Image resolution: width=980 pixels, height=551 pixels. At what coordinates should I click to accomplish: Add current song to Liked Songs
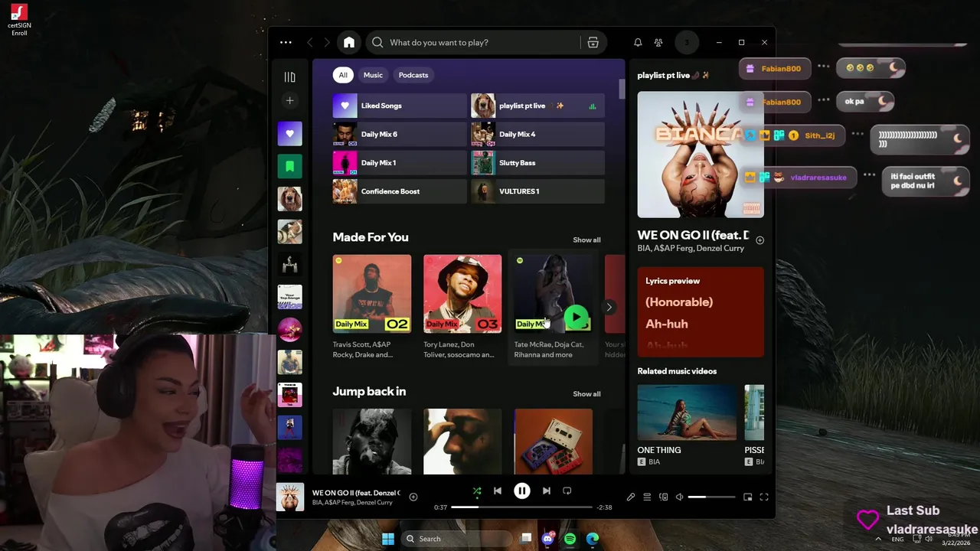point(413,497)
